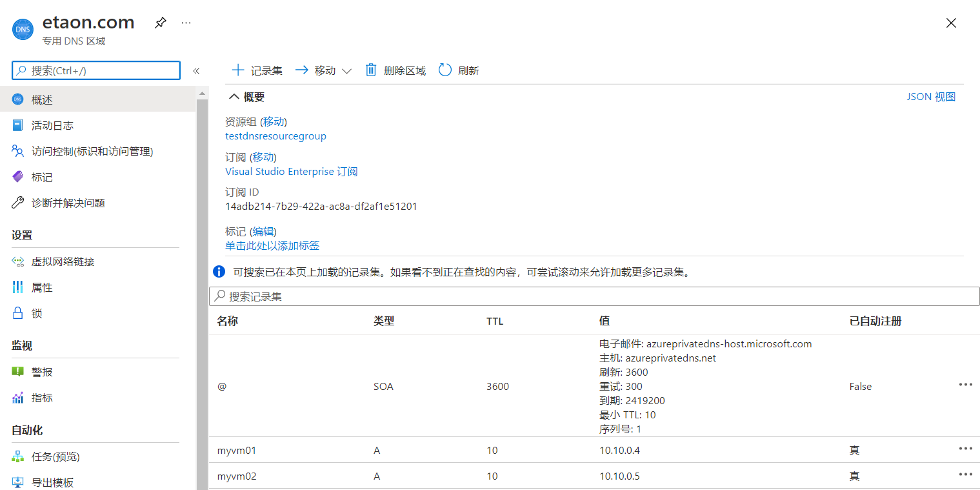
Task: Open the ellipsis menu for the @ SOA record
Action: [965, 384]
